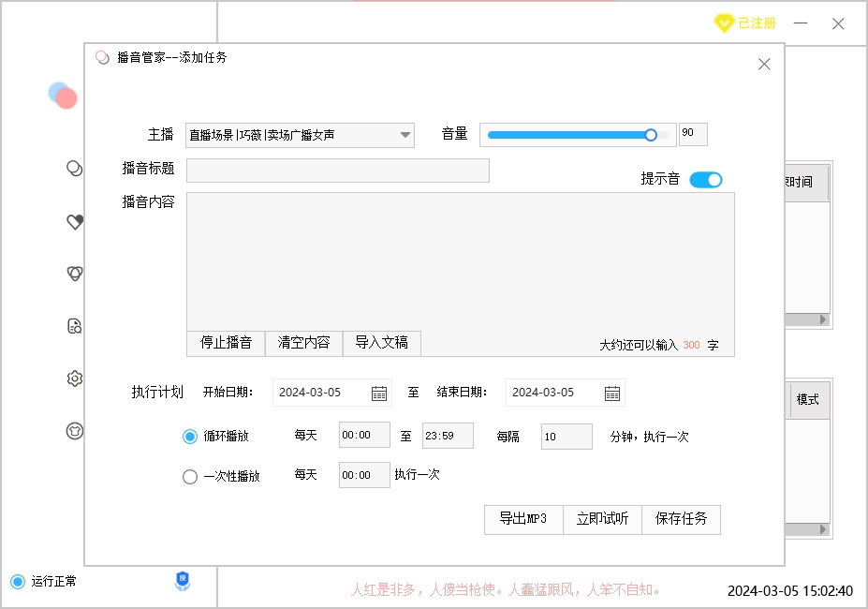The height and width of the screenshot is (609, 868).
Task: Click 立即试听 button
Action: pos(602,519)
